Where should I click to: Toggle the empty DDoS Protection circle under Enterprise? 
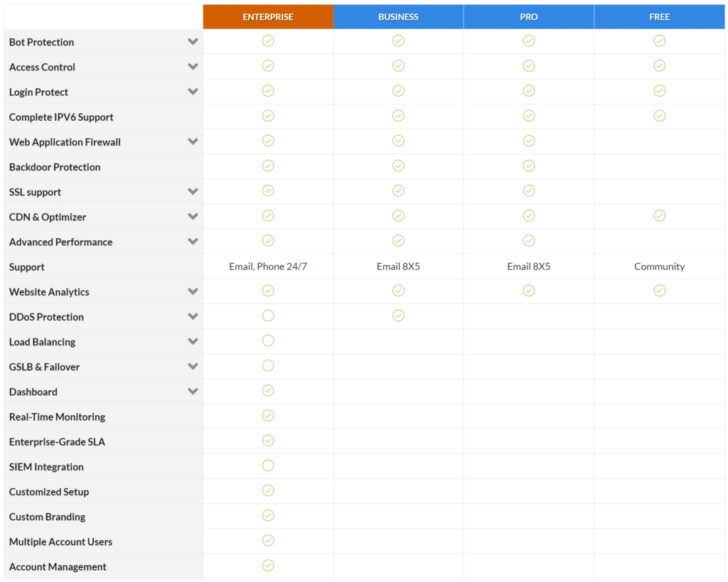click(x=268, y=316)
